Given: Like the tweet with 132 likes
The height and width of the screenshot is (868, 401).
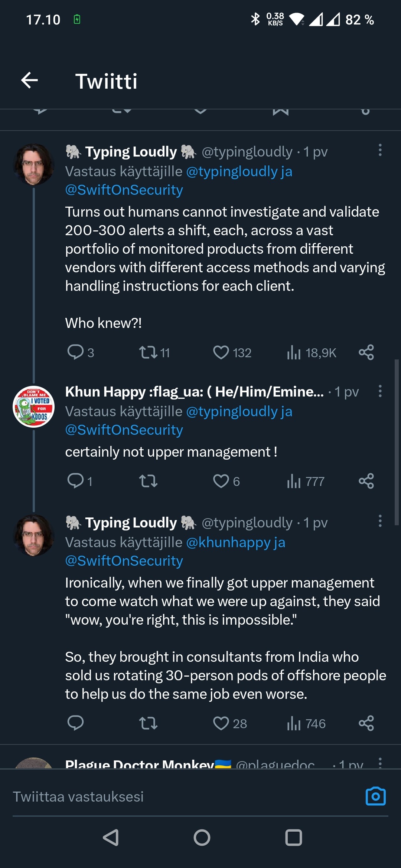Looking at the screenshot, I should point(221,352).
